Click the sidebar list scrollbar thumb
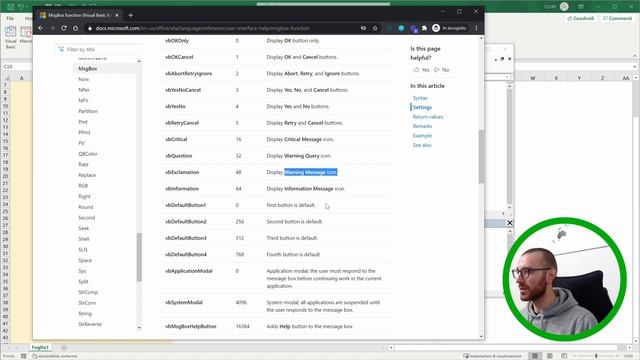The width and height of the screenshot is (640, 360). click(139, 257)
